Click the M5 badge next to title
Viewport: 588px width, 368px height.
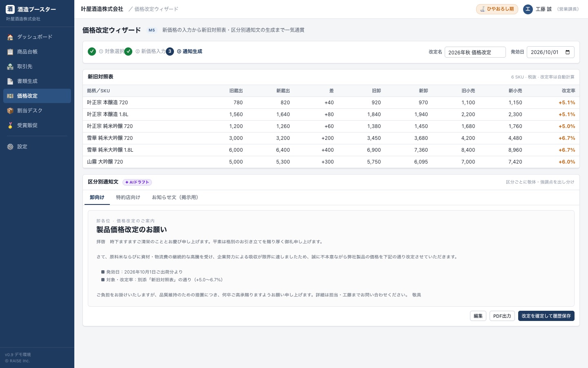152,30
